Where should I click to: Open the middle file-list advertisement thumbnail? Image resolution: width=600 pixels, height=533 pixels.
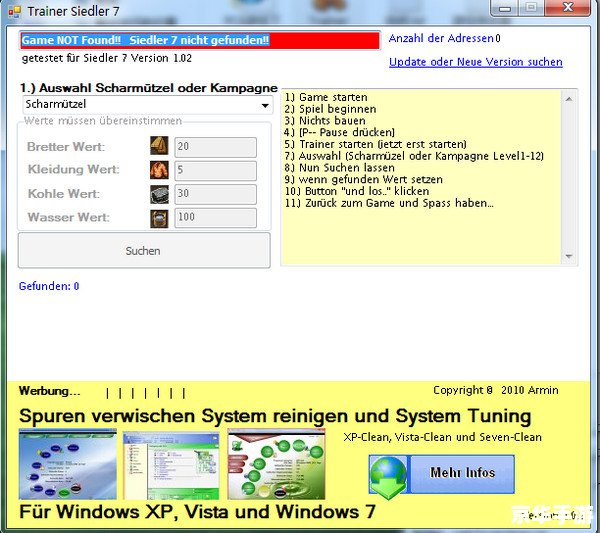pyautogui.click(x=171, y=465)
